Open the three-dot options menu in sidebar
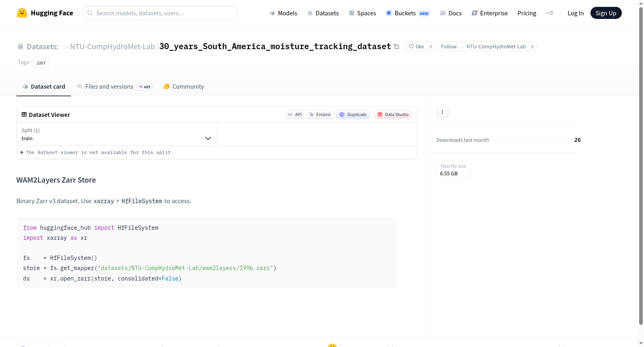The height and width of the screenshot is (347, 644). coord(442,112)
